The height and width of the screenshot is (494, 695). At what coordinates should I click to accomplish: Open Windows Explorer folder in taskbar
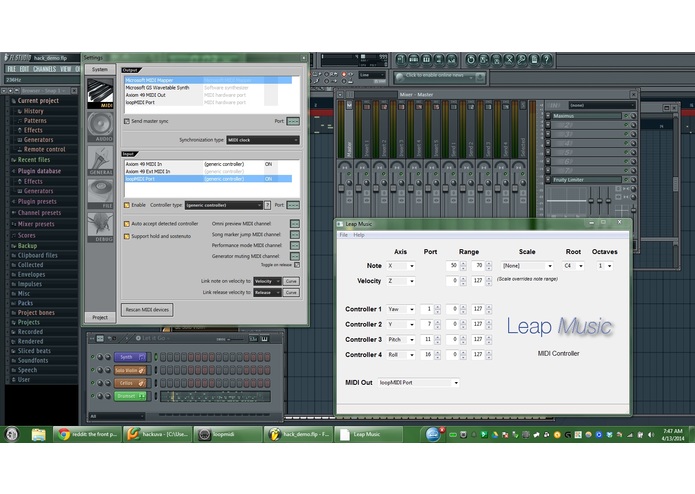(38, 435)
